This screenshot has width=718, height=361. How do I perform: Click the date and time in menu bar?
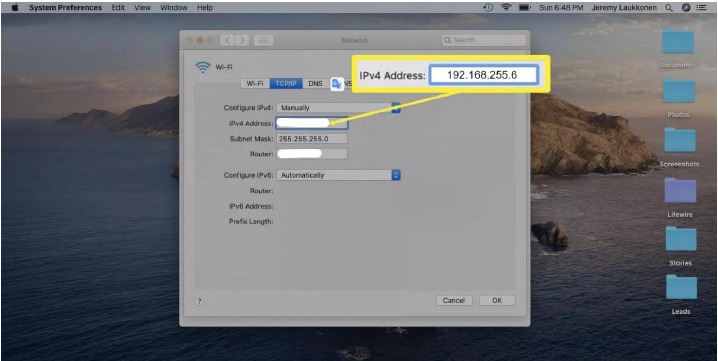coord(561,8)
